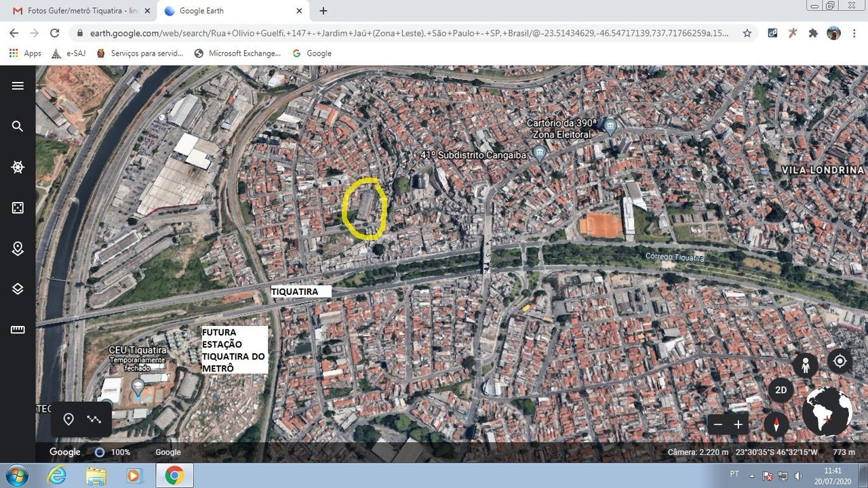
Task: Open the Google Earth hamburger menu
Action: [x=18, y=85]
